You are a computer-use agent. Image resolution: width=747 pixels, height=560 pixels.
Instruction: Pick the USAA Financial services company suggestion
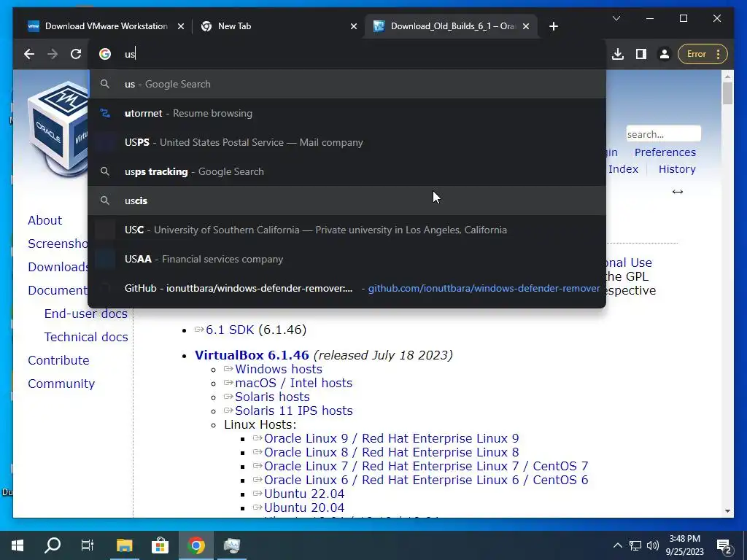pos(347,259)
